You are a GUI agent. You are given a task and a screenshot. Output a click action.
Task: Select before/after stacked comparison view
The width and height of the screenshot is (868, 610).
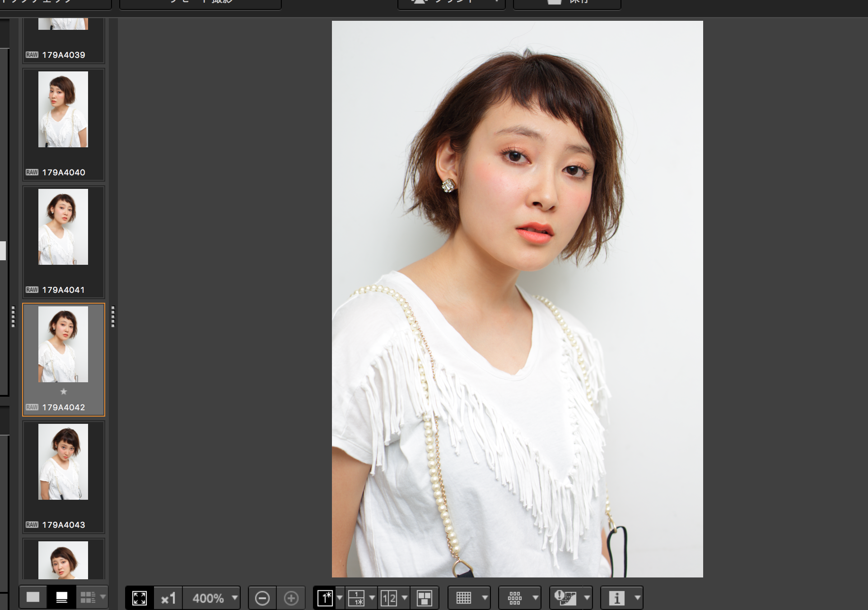coord(356,598)
